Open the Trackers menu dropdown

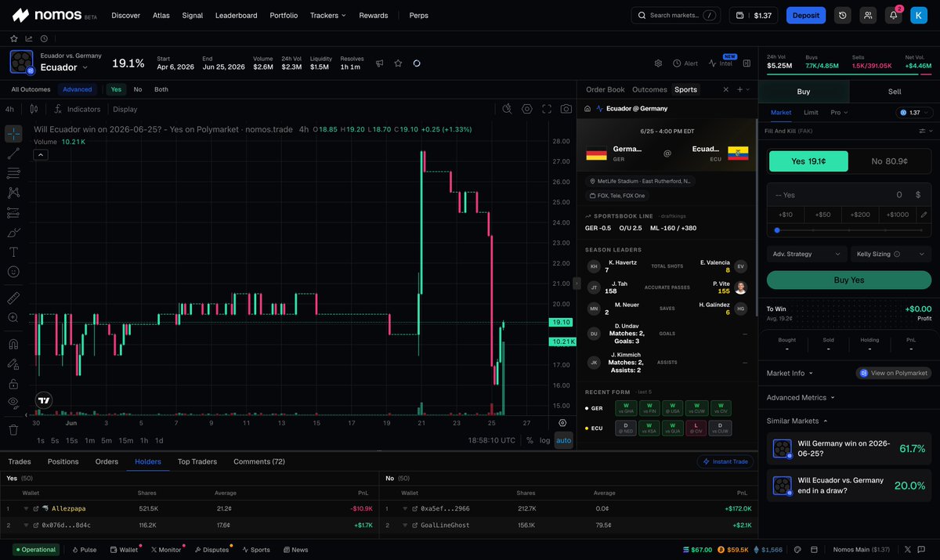click(327, 15)
